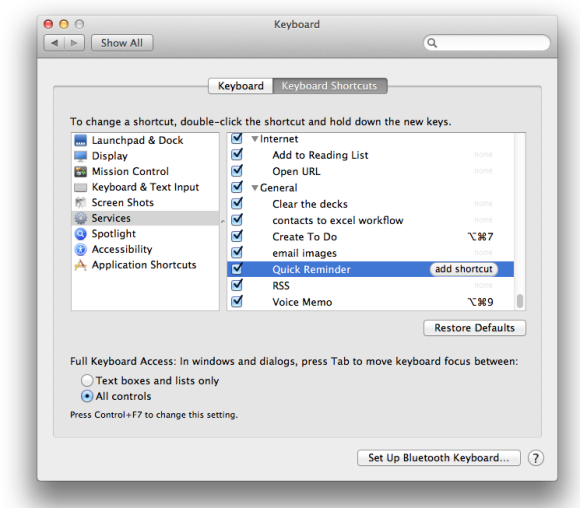Uncheck the General group checkbox
The width and height of the screenshot is (580, 508).
coord(237,187)
